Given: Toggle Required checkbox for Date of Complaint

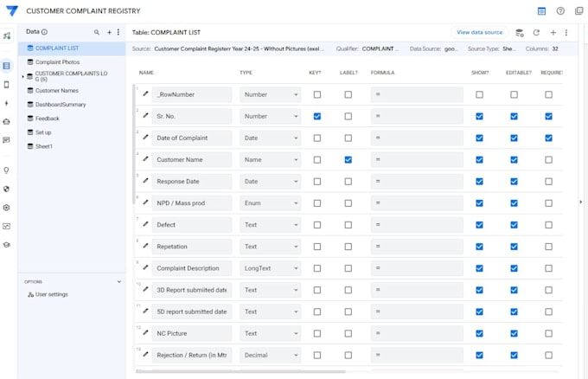Looking at the screenshot, I should 548,138.
